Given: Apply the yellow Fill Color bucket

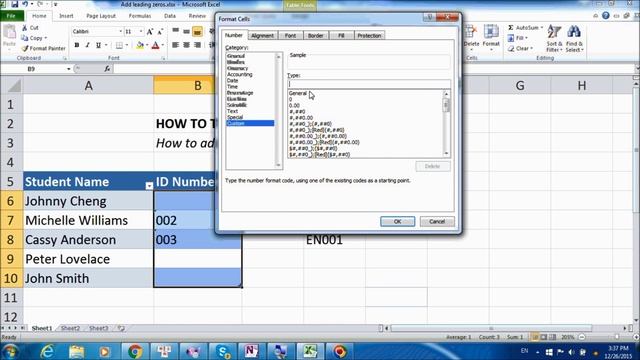Looking at the screenshot, I should click(140, 45).
